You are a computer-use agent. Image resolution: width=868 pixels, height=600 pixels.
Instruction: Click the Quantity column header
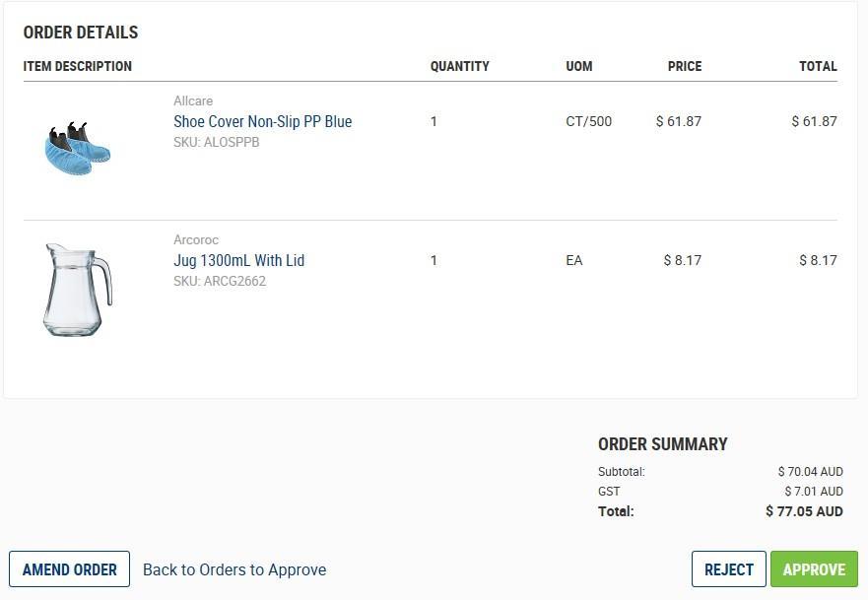(x=459, y=66)
